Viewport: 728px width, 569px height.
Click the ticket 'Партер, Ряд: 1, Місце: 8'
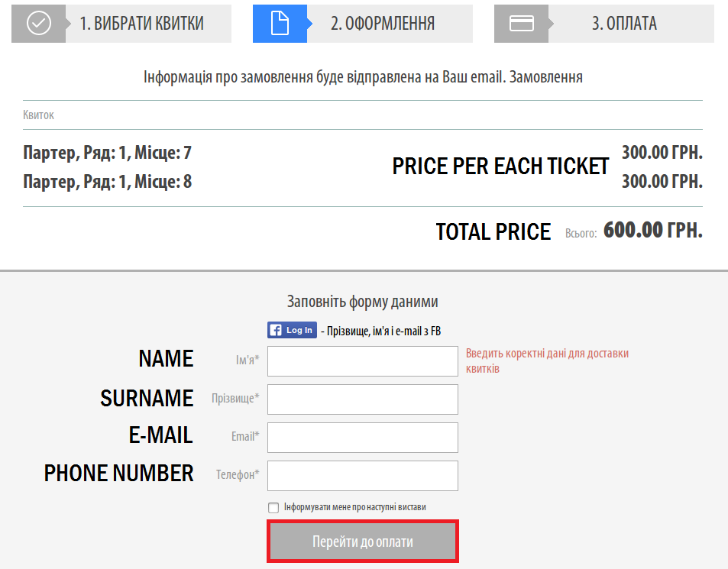pos(107,182)
